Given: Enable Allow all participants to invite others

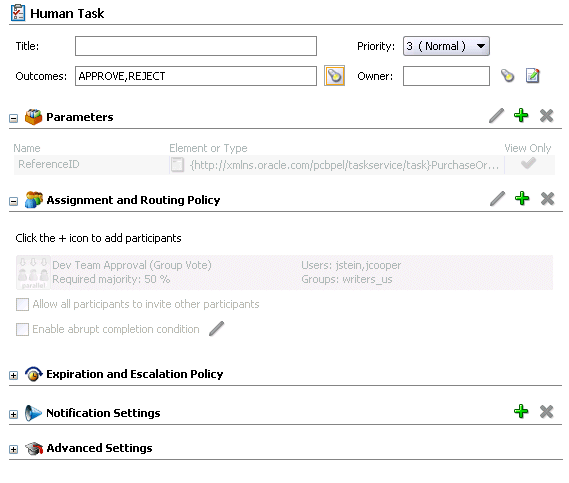Looking at the screenshot, I should 22,304.
